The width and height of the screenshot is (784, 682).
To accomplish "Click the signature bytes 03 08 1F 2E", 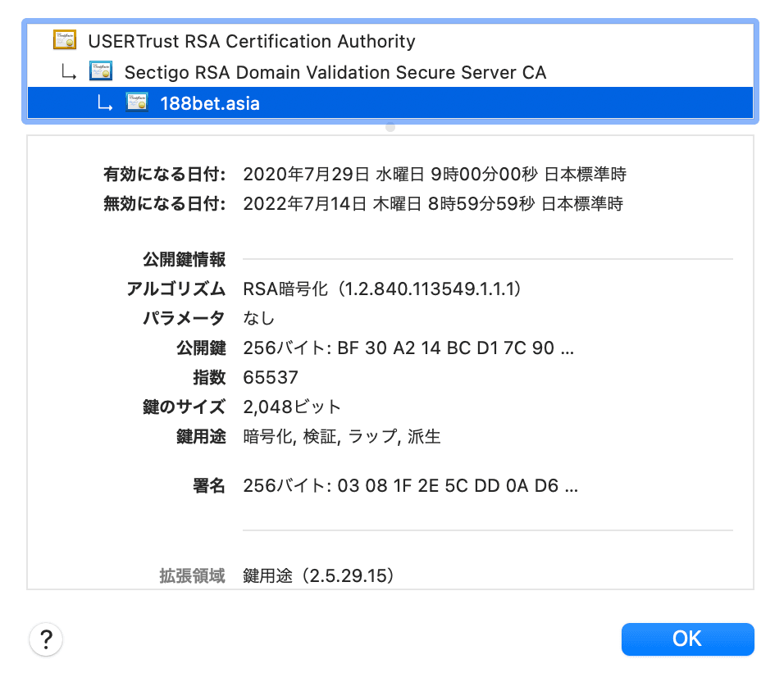I will tap(411, 485).
